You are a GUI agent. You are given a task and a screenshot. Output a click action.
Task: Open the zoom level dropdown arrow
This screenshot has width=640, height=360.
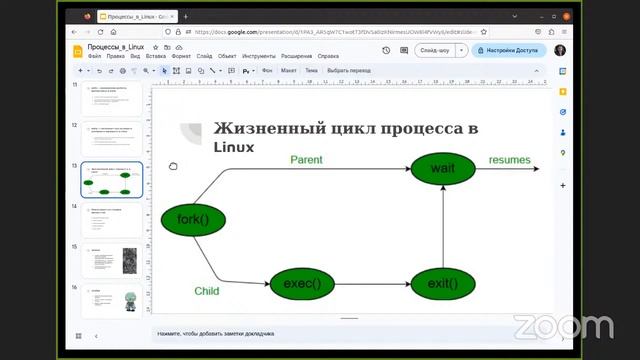153,71
